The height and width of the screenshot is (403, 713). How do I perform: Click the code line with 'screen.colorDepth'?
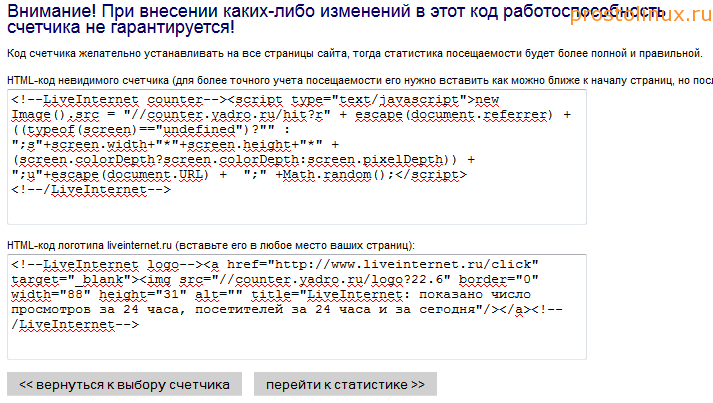point(243,160)
